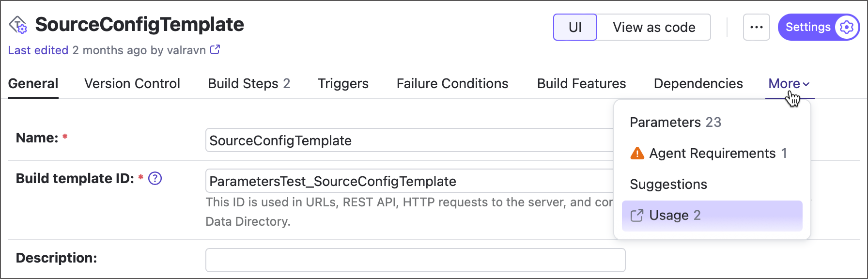Open the Version Control tab
868x279 pixels.
point(132,84)
